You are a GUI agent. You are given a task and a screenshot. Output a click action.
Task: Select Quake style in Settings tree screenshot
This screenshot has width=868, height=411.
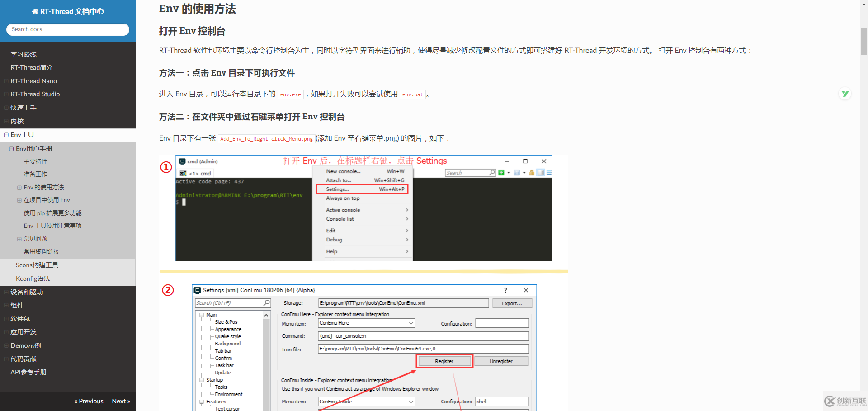point(228,336)
